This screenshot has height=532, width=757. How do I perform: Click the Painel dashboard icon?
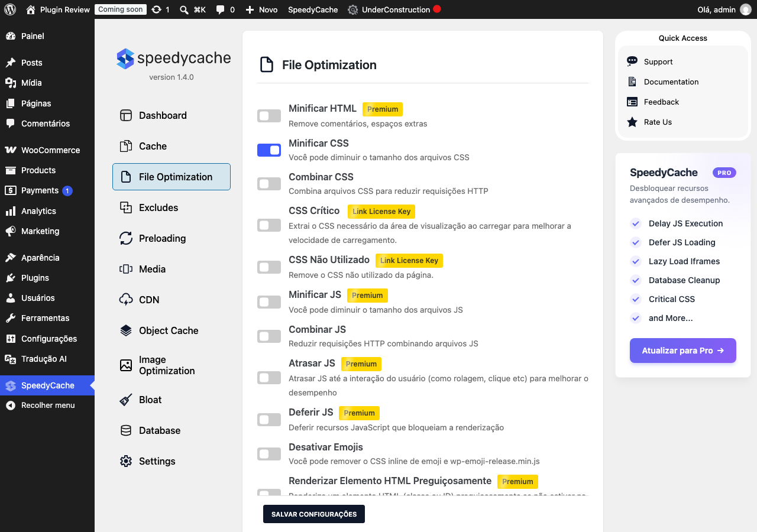(x=11, y=36)
